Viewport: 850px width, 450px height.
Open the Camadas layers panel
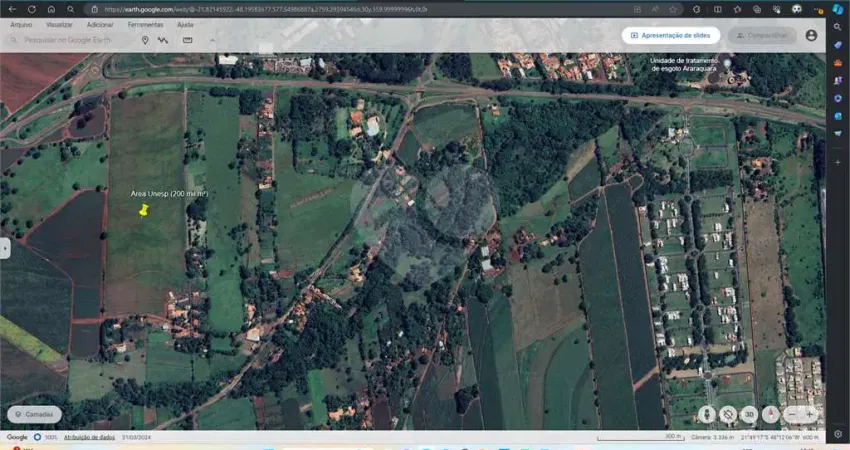point(34,414)
